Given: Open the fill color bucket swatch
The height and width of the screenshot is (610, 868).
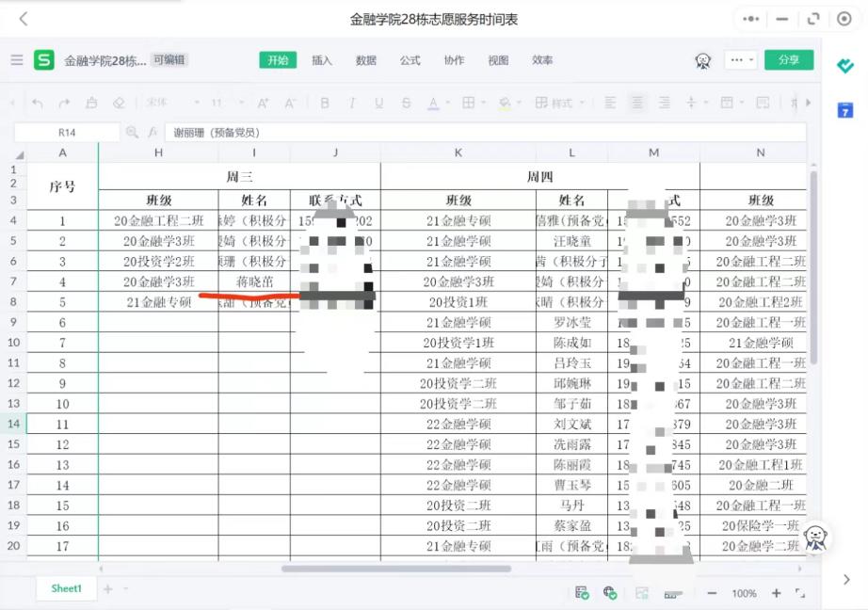Looking at the screenshot, I should pos(505,103).
